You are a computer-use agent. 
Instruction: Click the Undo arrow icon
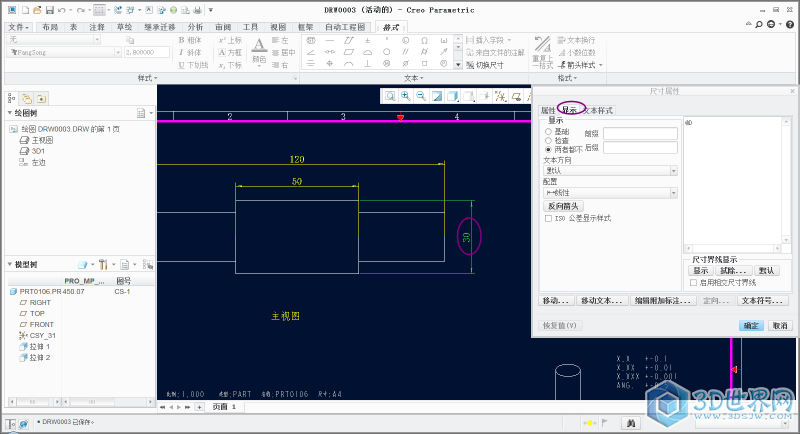coord(65,8)
